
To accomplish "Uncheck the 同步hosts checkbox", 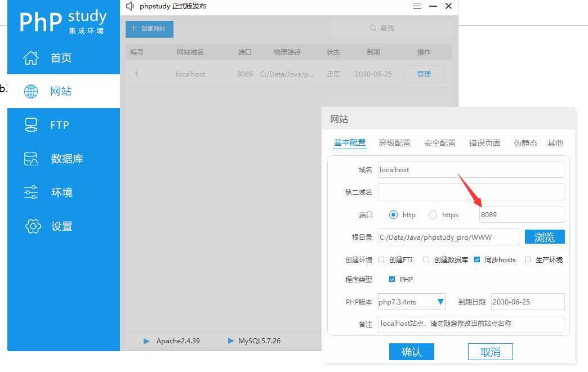I will click(x=477, y=259).
